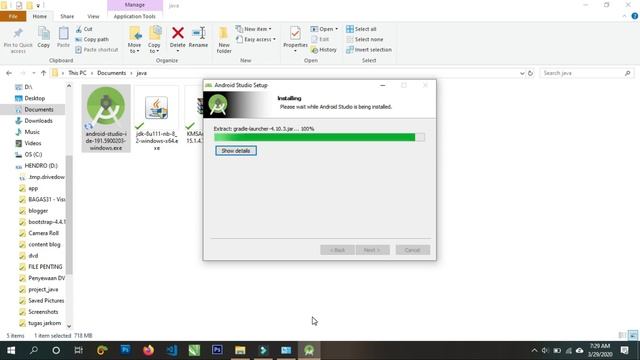
Task: Click the Up directory arrow
Action: (43, 73)
